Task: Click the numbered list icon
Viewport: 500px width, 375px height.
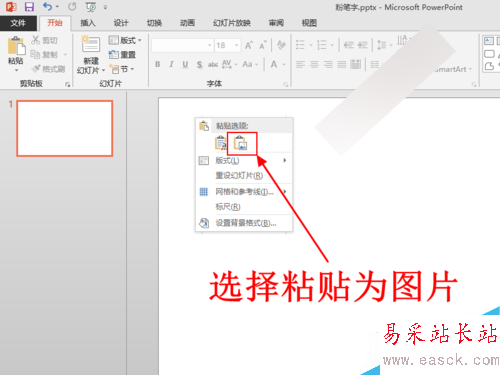Action: [x=322, y=45]
